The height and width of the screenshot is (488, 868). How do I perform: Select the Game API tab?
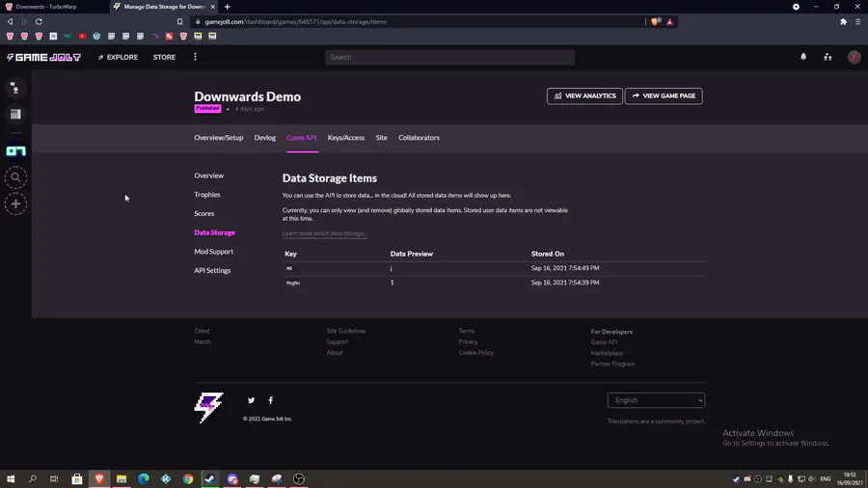click(x=302, y=138)
